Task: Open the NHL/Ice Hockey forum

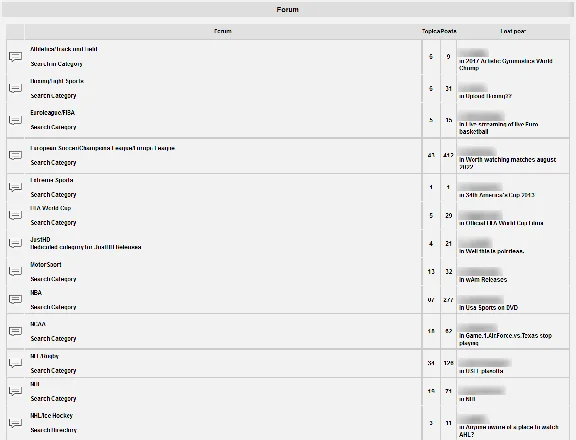Action: (52, 416)
